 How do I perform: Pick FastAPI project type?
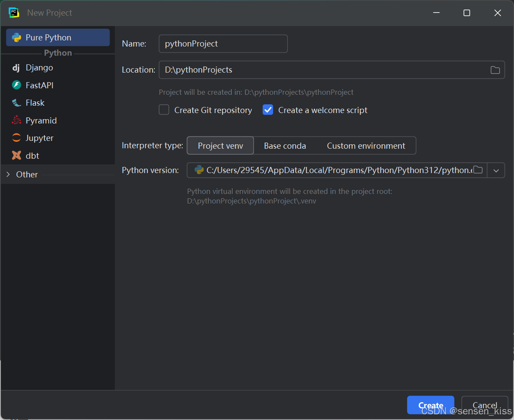tap(58, 85)
